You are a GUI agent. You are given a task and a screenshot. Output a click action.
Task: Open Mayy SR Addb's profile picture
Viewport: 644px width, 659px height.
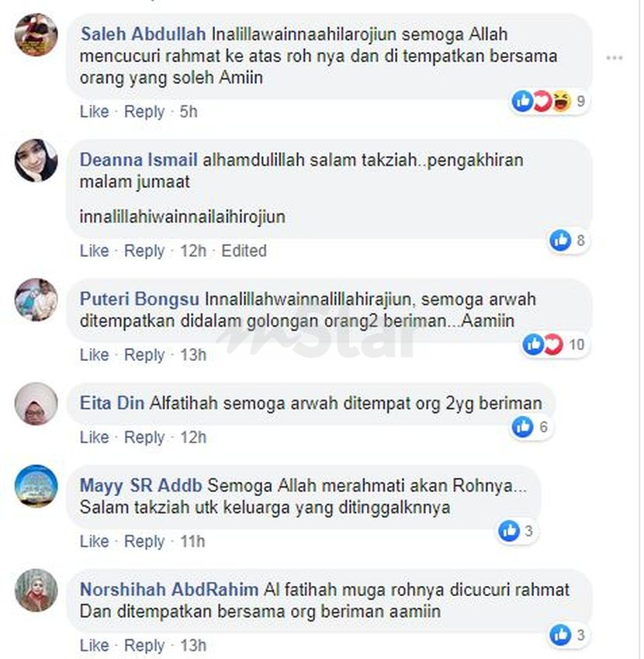(x=36, y=486)
